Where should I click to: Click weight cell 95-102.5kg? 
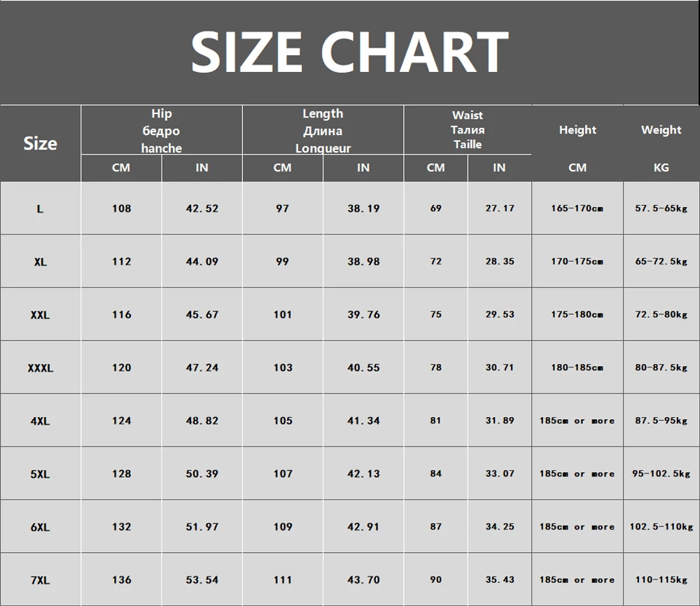(661, 474)
